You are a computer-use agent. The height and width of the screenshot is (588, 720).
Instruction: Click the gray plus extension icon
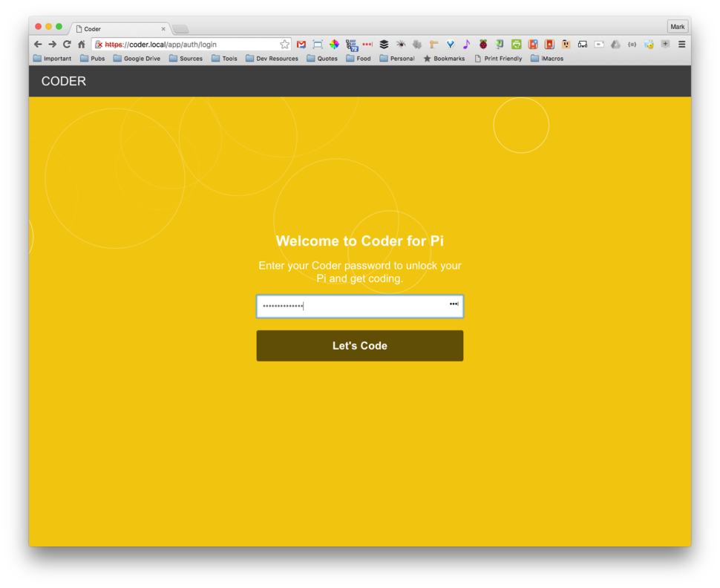[x=665, y=45]
